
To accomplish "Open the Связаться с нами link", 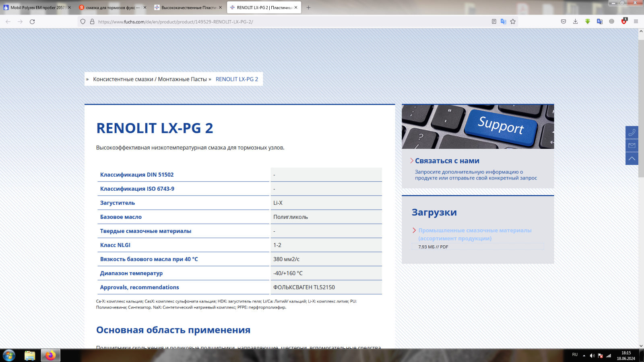I will pyautogui.click(x=447, y=161).
